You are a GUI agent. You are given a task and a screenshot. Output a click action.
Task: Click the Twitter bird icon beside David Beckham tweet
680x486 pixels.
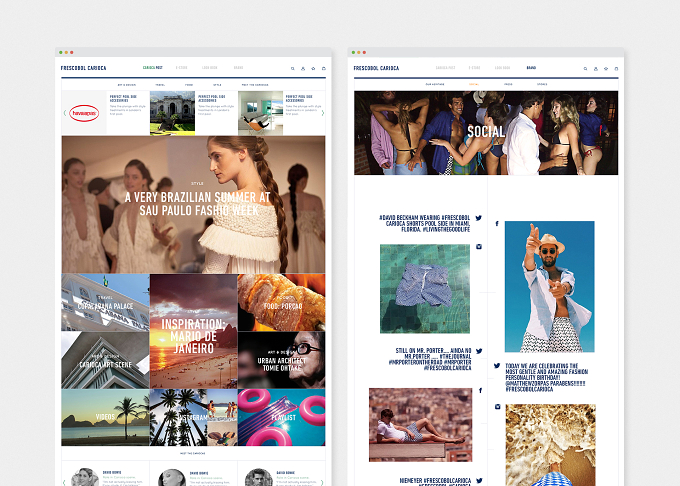click(478, 218)
